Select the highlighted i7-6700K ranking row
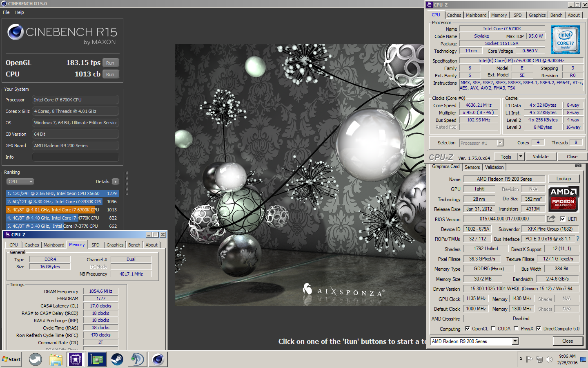Image resolution: width=588 pixels, height=368 pixels. pyautogui.click(x=62, y=210)
